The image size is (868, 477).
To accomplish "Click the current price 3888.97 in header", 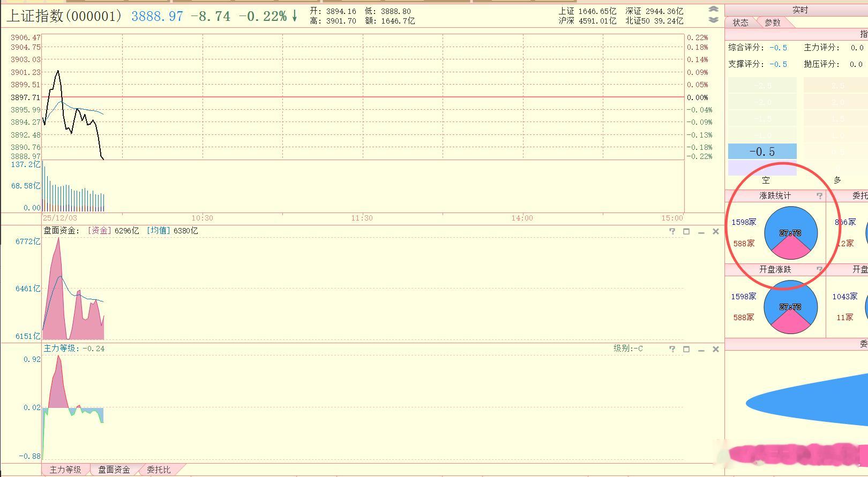I will 158,17.
